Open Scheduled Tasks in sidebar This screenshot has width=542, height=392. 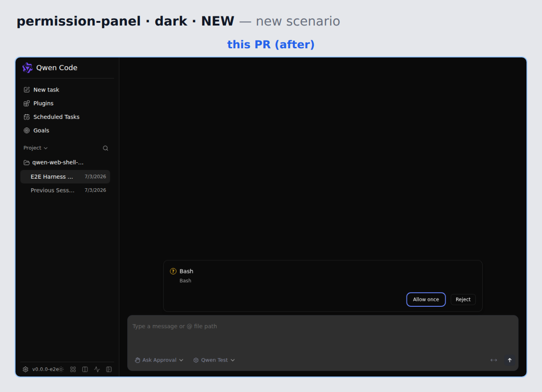52,117
